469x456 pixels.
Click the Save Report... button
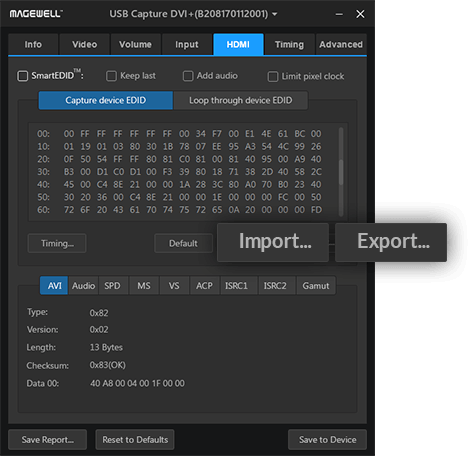pos(47,440)
